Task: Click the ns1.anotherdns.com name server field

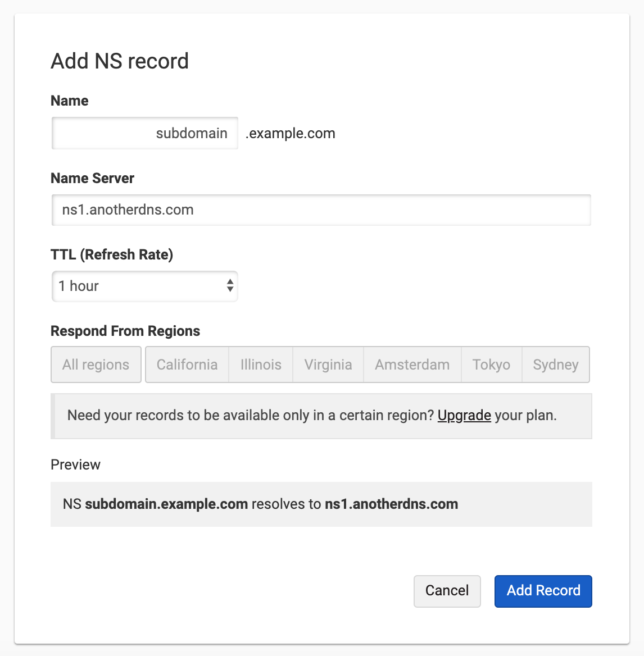Action: [x=321, y=209]
